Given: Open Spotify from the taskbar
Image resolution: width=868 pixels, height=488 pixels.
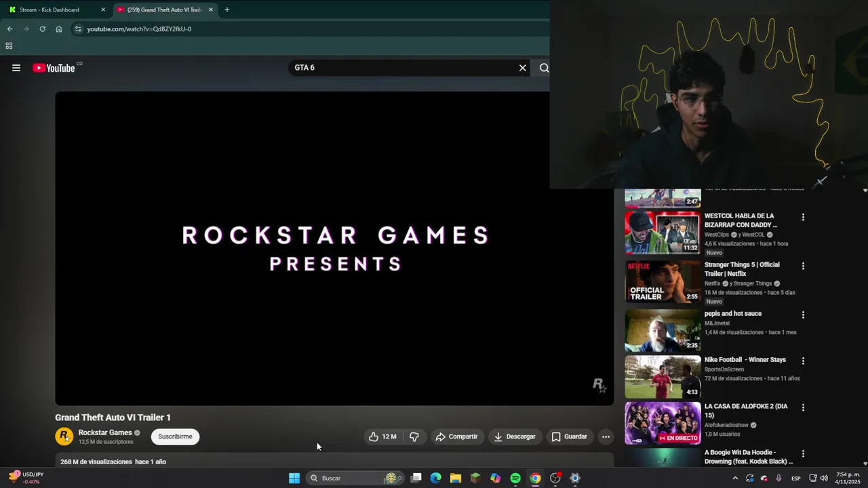Looking at the screenshot, I should (515, 479).
